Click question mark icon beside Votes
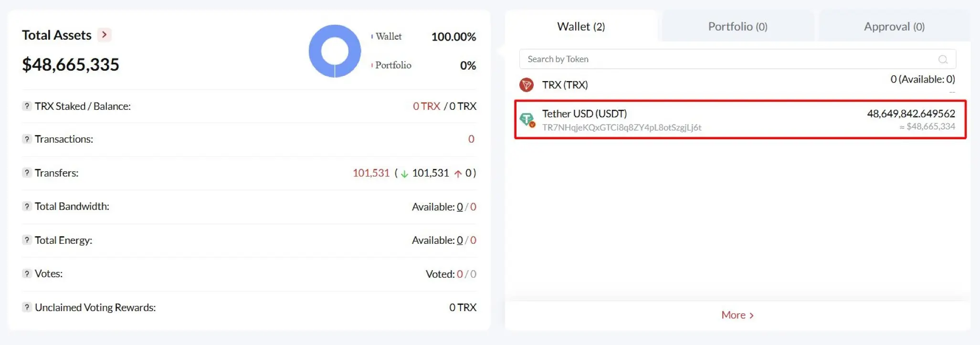Viewport: 980px width, 345px height. click(27, 273)
